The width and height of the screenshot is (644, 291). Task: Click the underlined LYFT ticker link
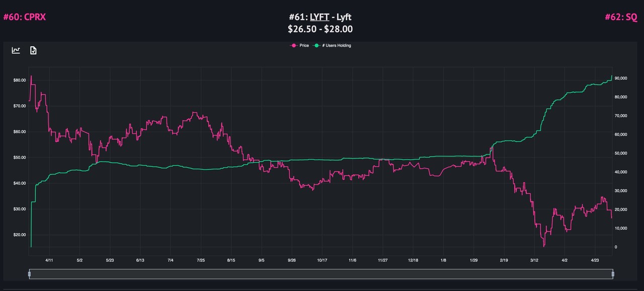[x=319, y=17]
